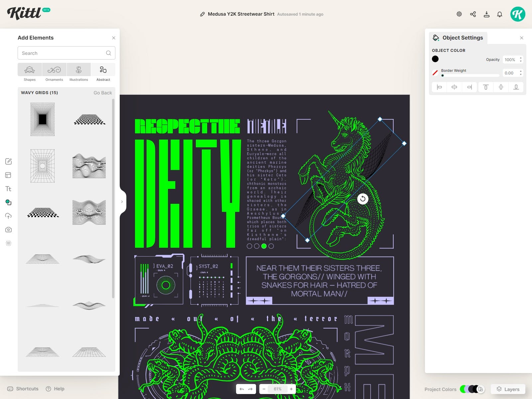The height and width of the screenshot is (399, 532).
Task: Click search magnifier icon
Action: pyautogui.click(x=108, y=53)
